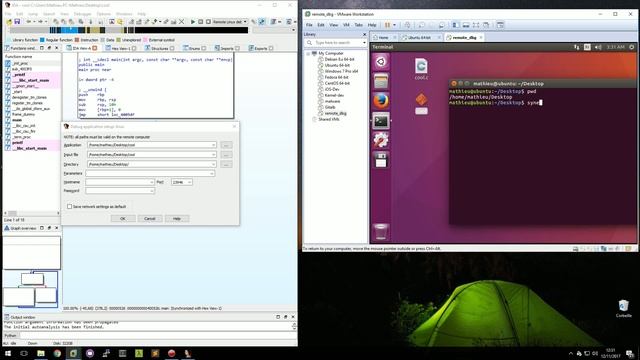The height and width of the screenshot is (360, 640).
Task: Click the Functions window horizontal scrollbar
Action: (31, 213)
